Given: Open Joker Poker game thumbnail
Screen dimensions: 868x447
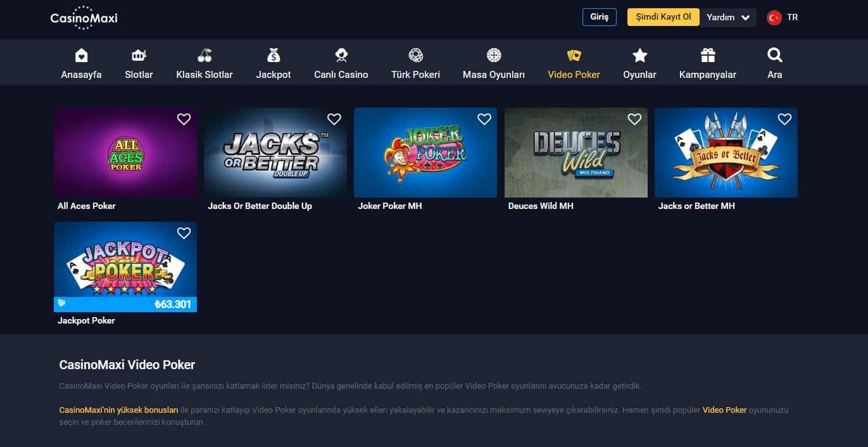Looking at the screenshot, I should point(425,153).
